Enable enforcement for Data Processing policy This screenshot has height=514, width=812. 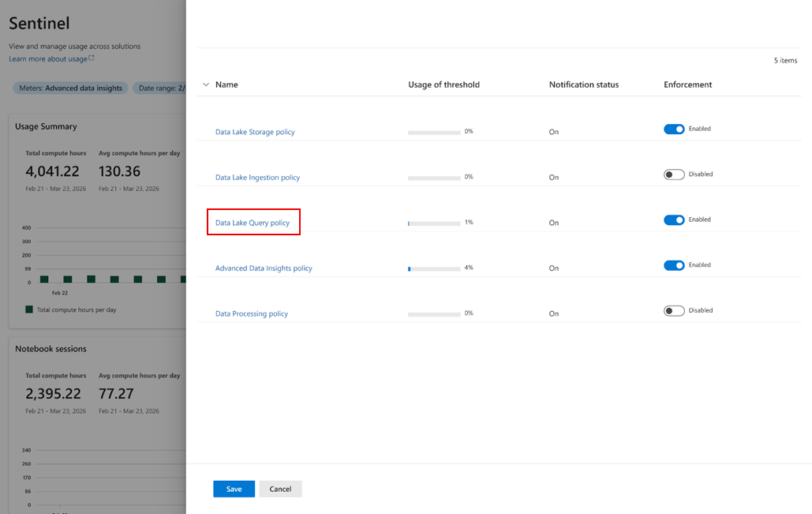pyautogui.click(x=674, y=311)
